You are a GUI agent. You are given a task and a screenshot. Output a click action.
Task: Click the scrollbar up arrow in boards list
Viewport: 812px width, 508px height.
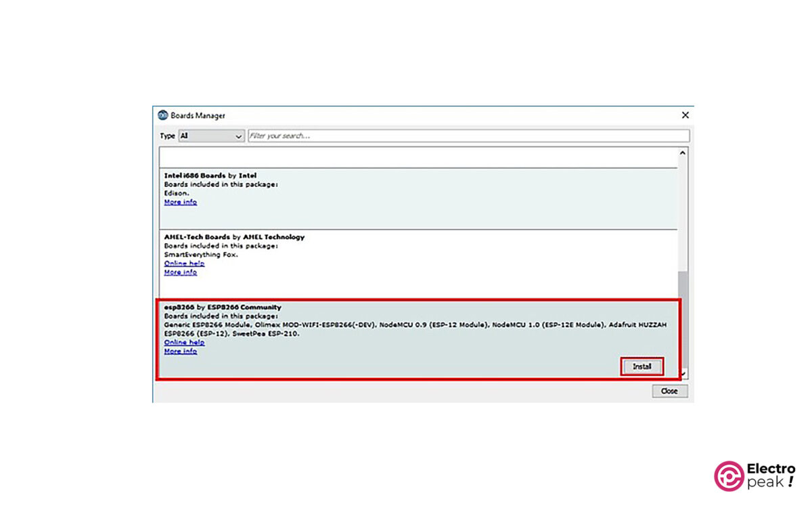[682, 153]
